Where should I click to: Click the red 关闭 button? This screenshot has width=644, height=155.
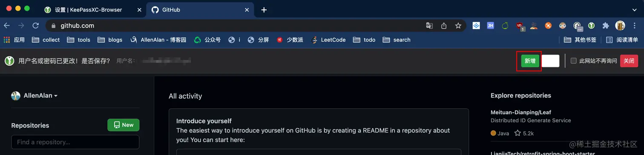(629, 61)
